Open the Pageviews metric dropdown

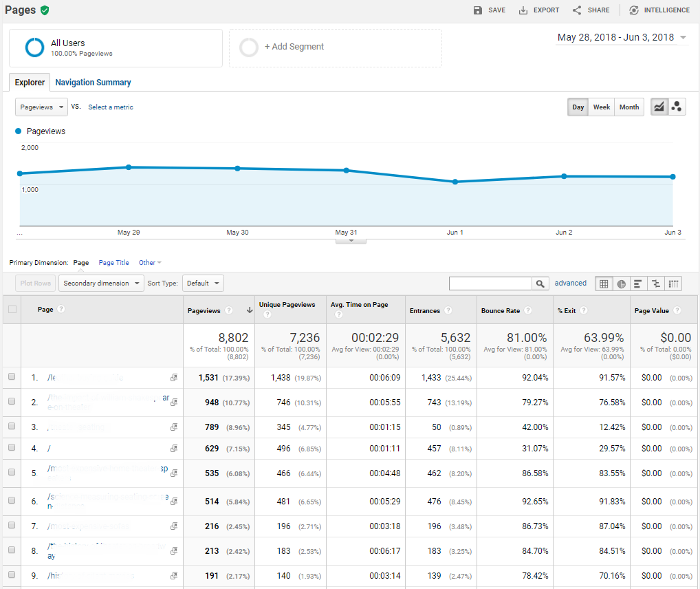point(41,107)
